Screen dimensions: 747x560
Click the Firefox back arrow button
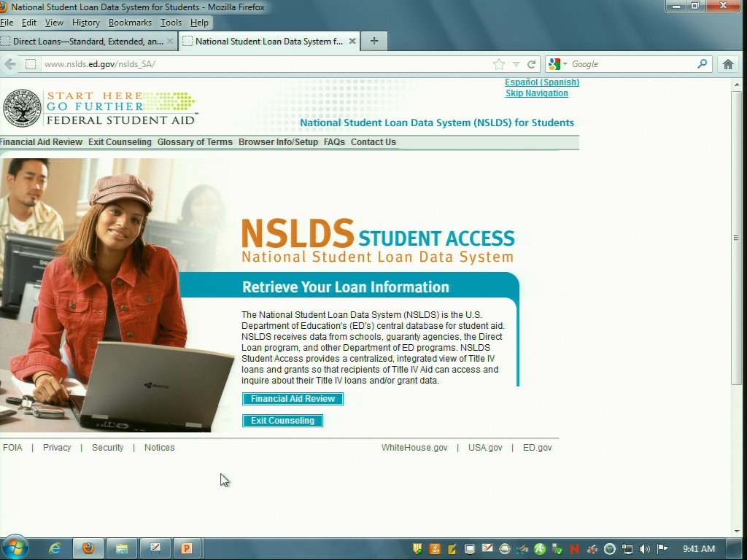[10, 64]
